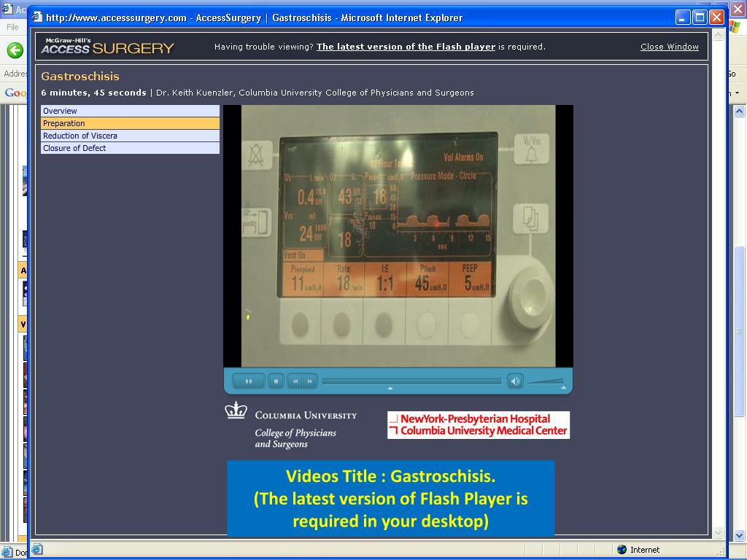Click the Dr. Keith Kuenzler credit text
This screenshot has width=747, height=560.
click(315, 93)
